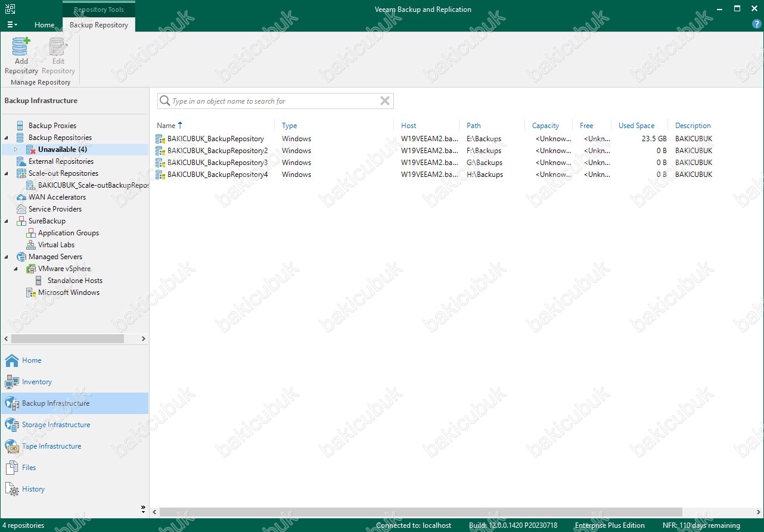Switch to the Home ribbon tab
The width and height of the screenshot is (764, 532).
pyautogui.click(x=44, y=25)
